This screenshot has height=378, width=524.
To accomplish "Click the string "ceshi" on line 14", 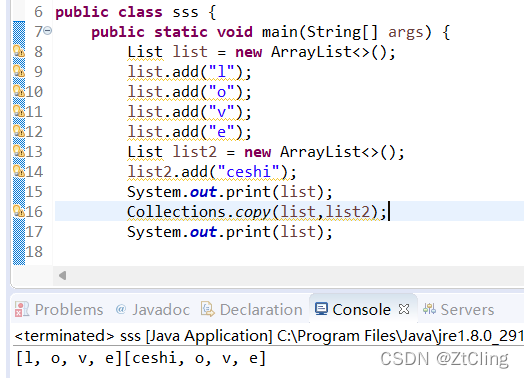I will 249,172.
